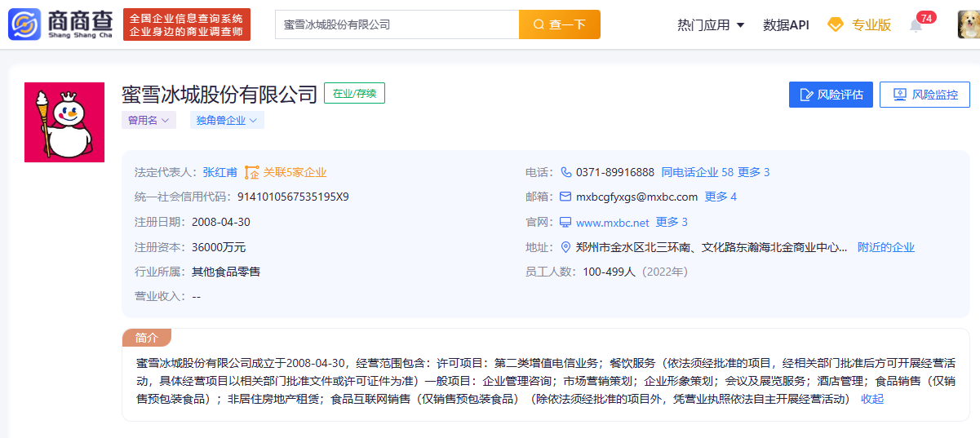This screenshot has width=980, height=438.
Task: Click the monitor icon next to www.mxbc.net
Action: tap(565, 222)
